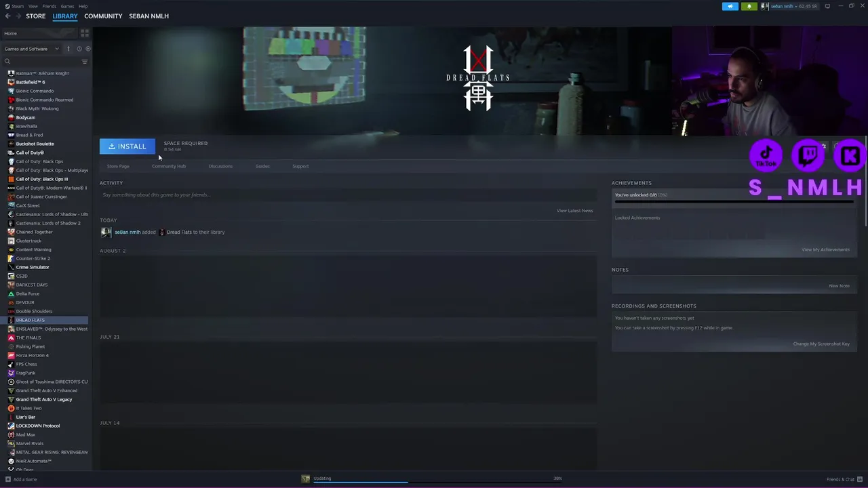
Task: Click View Latest News
Action: [x=575, y=211]
